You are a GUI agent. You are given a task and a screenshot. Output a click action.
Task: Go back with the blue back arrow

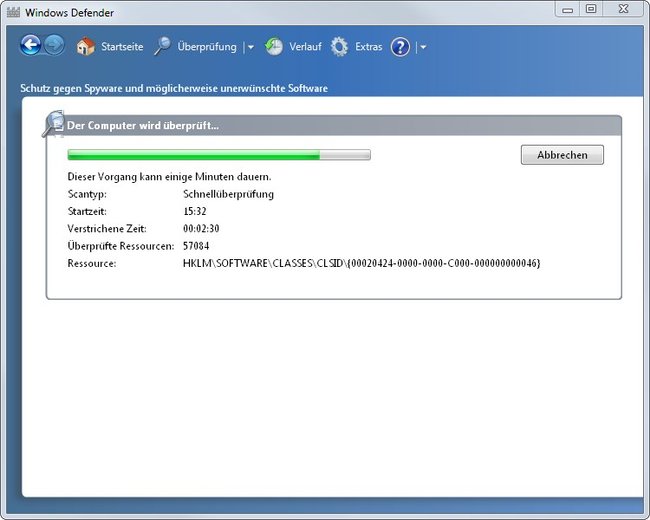[x=31, y=45]
